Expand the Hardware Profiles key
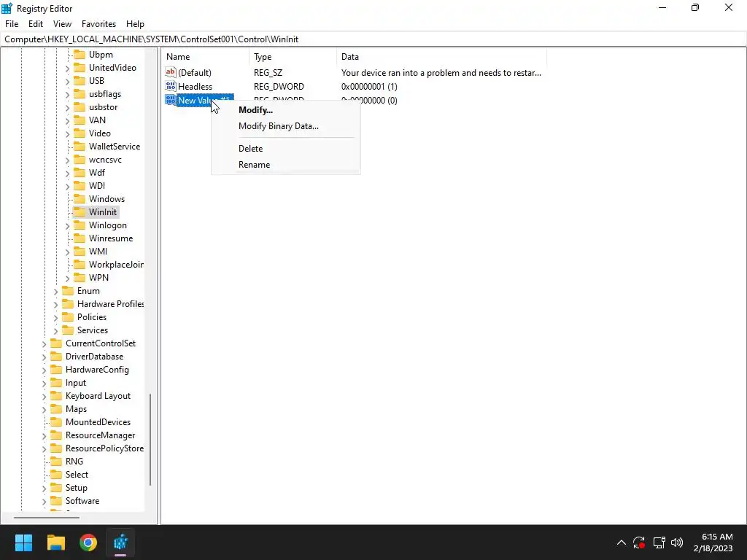The height and width of the screenshot is (560, 747). coord(55,304)
